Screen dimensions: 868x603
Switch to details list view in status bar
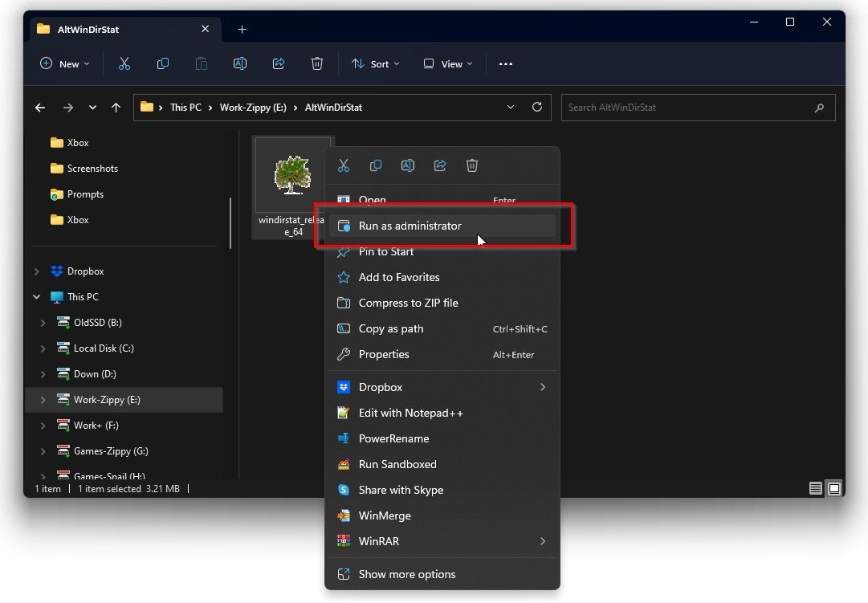(x=816, y=488)
